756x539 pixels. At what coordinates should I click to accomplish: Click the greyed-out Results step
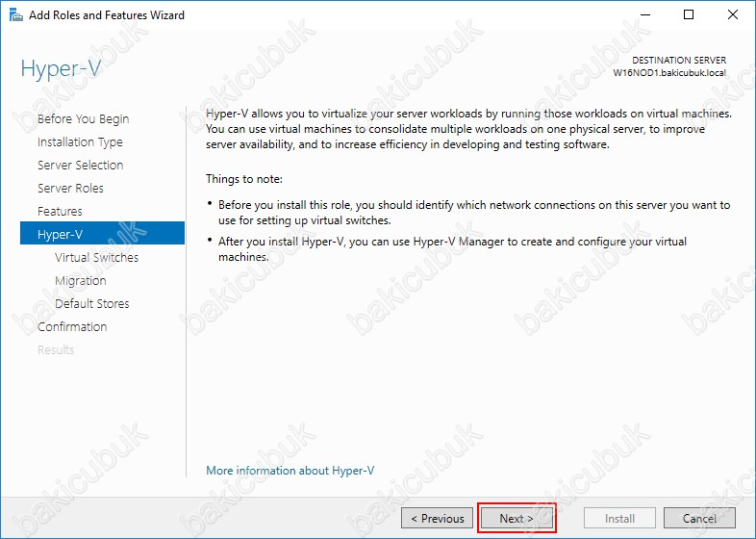point(56,350)
